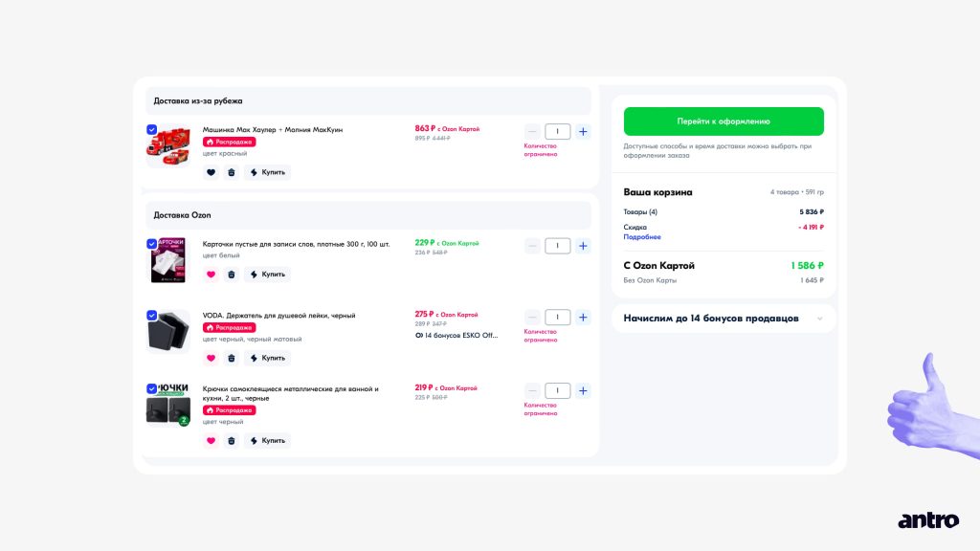Image resolution: width=980 pixels, height=551 pixels.
Task: Uncheck the VODA держатель item checkbox
Action: click(x=152, y=316)
